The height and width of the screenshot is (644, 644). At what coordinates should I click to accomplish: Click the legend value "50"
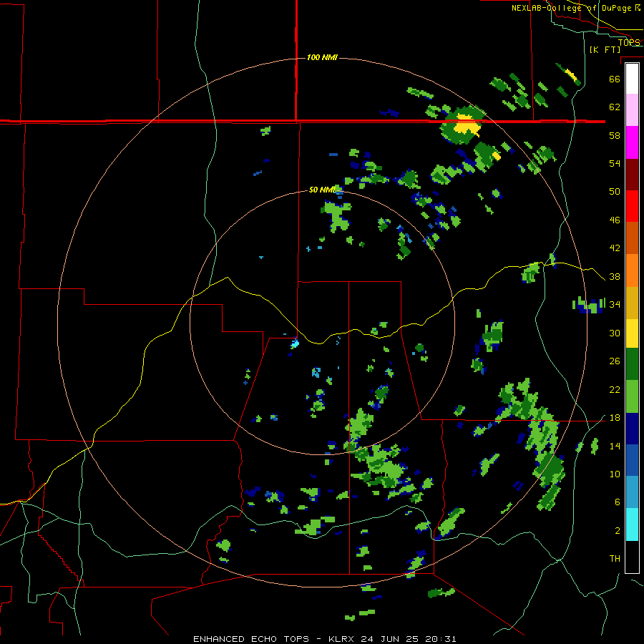pos(615,192)
